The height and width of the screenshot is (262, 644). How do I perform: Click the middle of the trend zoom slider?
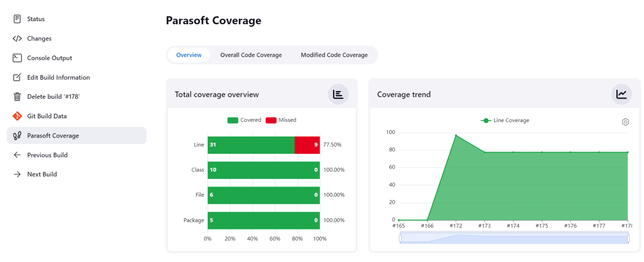(514, 239)
